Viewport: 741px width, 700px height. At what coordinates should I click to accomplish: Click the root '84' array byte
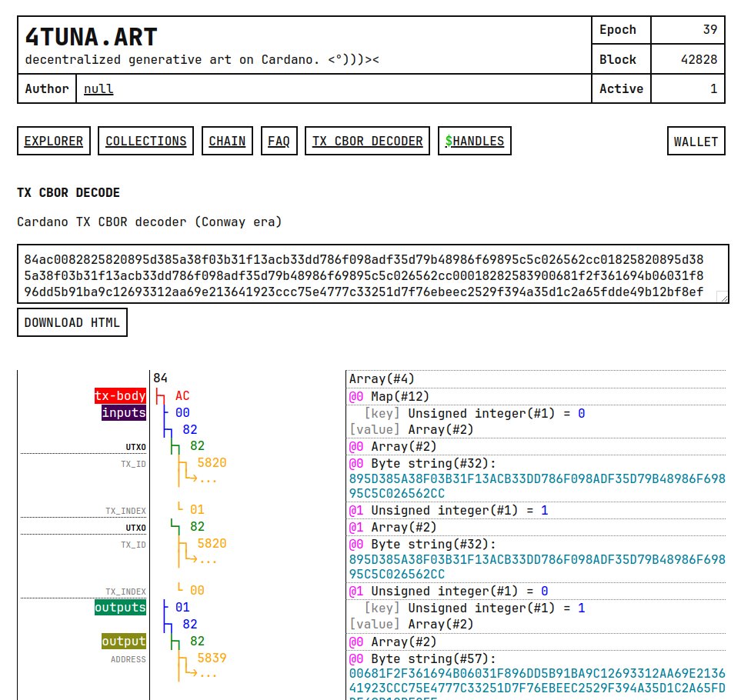[x=160, y=378]
